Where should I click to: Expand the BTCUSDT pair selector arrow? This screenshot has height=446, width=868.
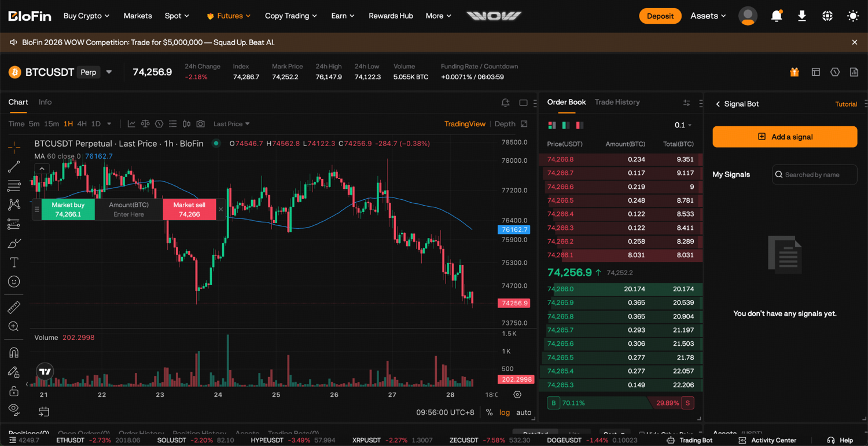coord(109,72)
